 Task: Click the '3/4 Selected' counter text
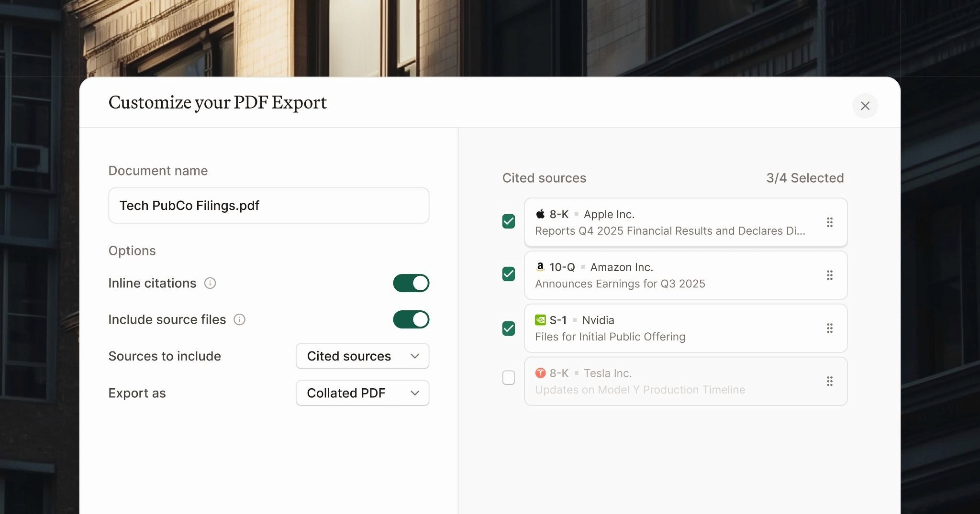[x=805, y=178]
